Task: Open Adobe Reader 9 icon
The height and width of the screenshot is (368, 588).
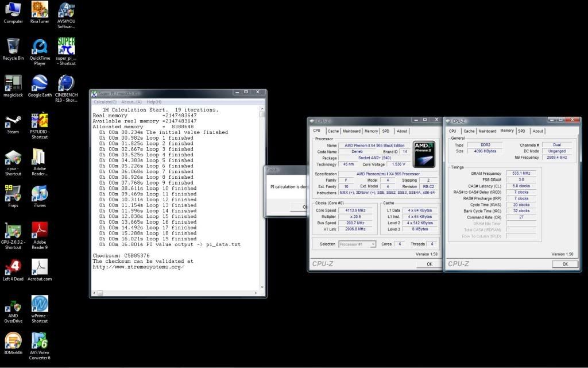Action: coord(40,236)
